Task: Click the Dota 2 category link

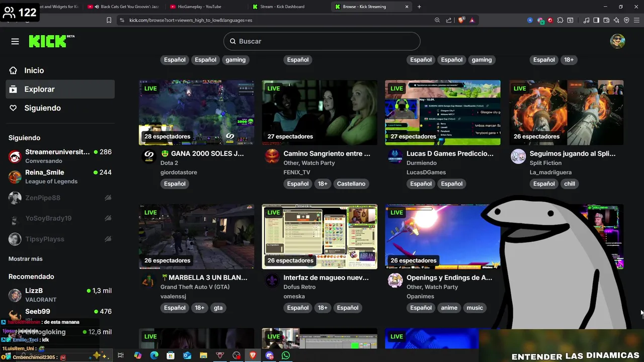Action: 169,163
